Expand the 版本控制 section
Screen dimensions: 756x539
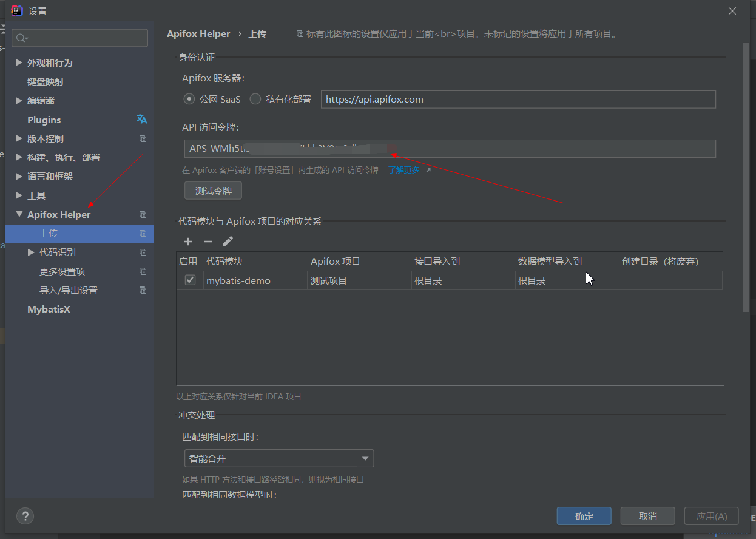[x=19, y=138]
